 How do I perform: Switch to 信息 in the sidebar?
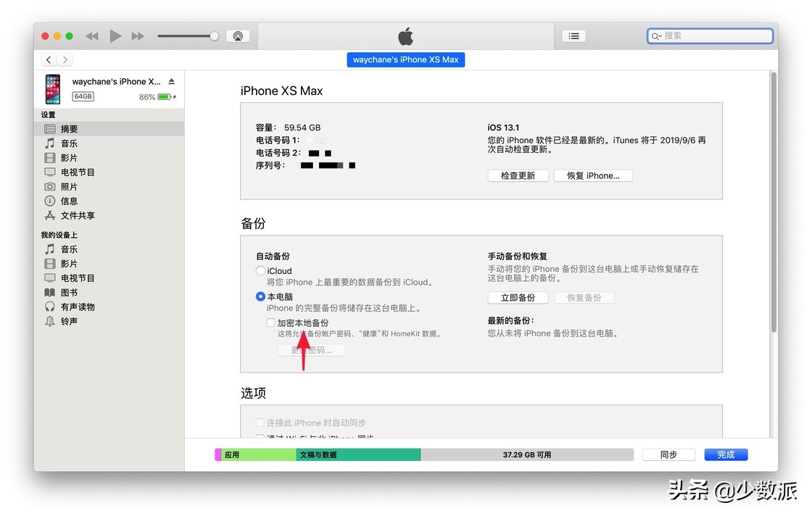pyautogui.click(x=70, y=201)
